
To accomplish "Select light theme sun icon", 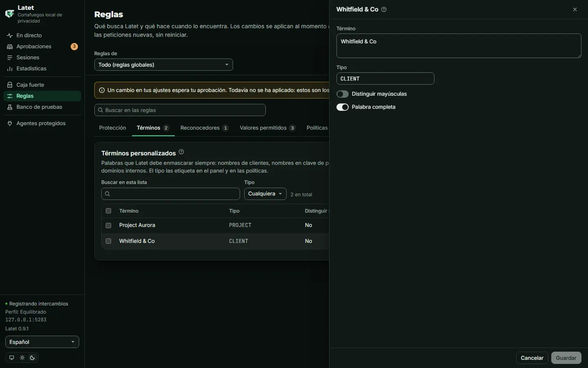I will [22, 358].
